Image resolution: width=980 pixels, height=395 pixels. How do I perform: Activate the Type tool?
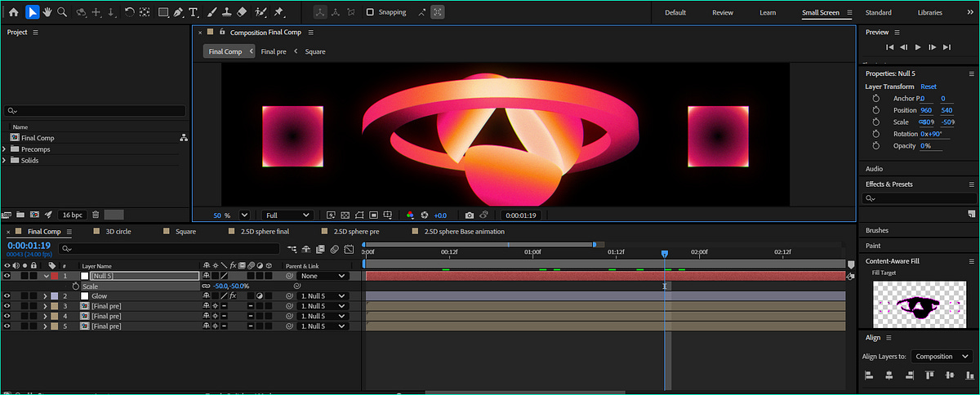(194, 12)
